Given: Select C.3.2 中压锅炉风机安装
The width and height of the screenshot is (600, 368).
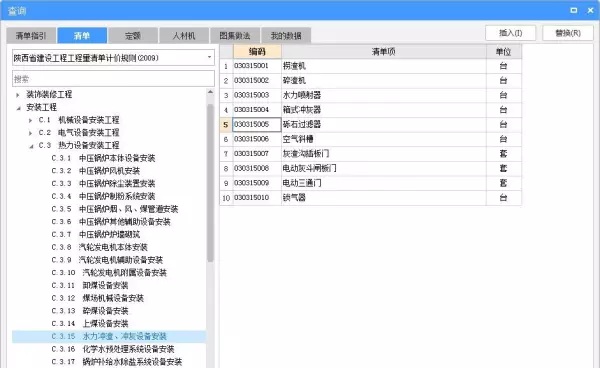Looking at the screenshot, I should tap(96, 171).
